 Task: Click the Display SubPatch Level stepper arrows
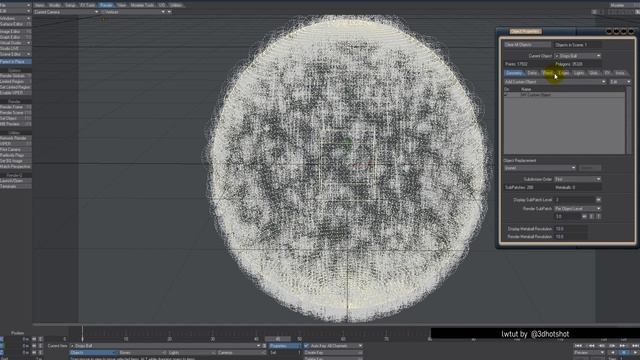(598, 200)
